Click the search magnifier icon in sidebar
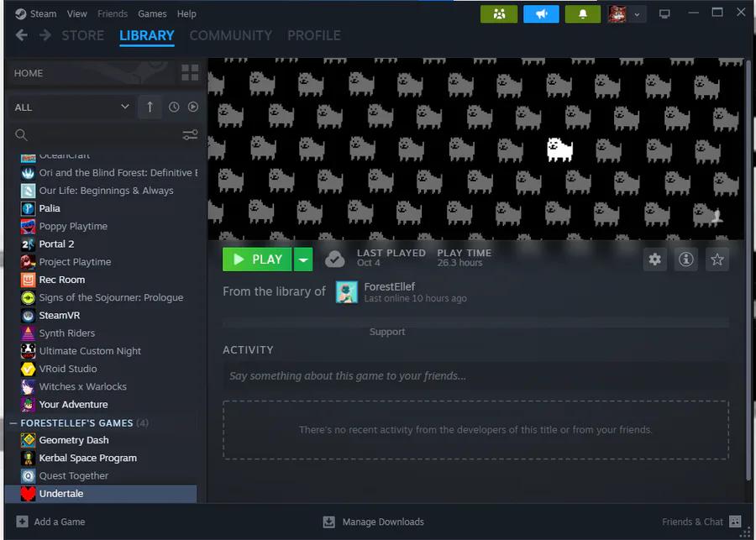The width and height of the screenshot is (756, 540). (x=21, y=135)
